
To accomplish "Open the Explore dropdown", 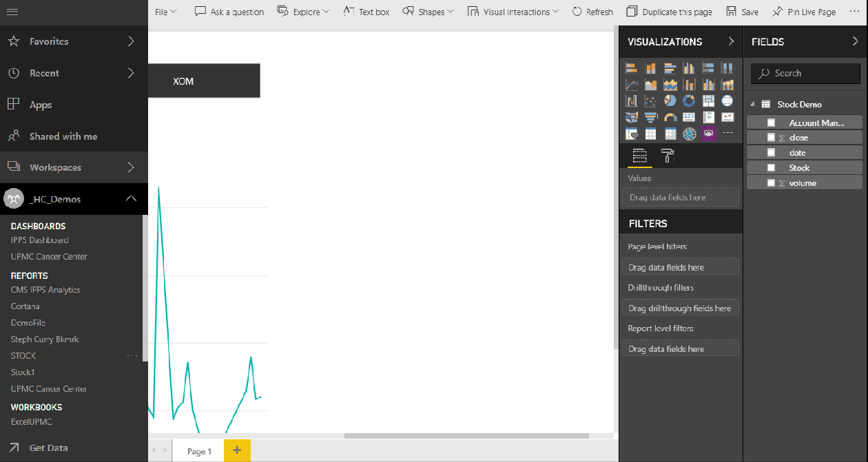I will pyautogui.click(x=303, y=12).
